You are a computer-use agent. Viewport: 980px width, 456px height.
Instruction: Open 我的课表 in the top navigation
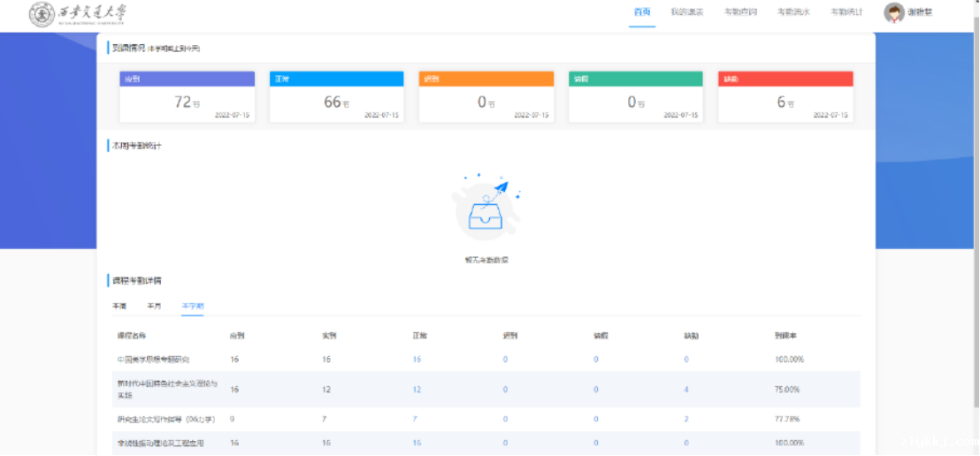coord(686,12)
